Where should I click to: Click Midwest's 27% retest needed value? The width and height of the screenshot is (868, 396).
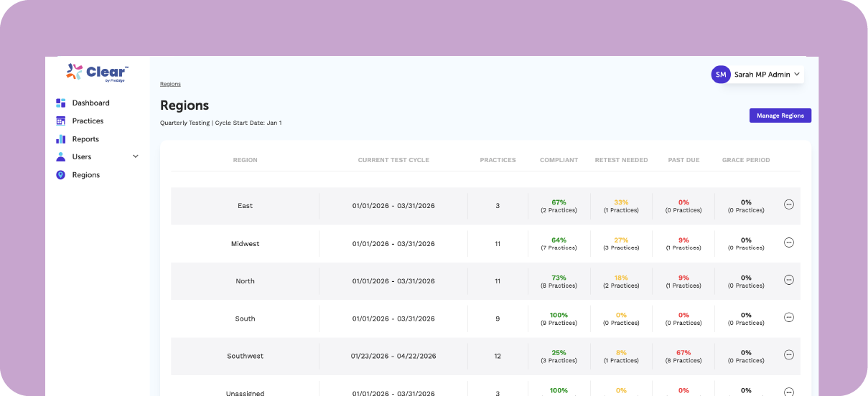tap(621, 240)
